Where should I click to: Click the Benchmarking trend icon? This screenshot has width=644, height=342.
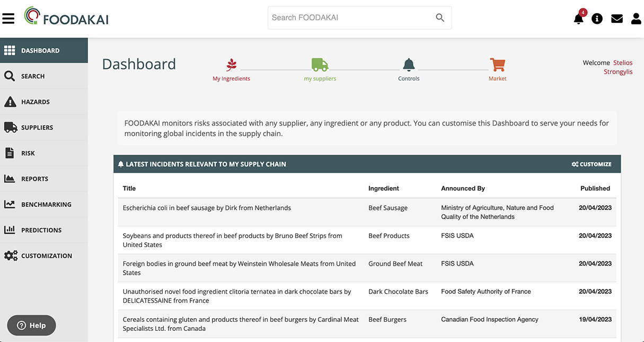(x=10, y=204)
